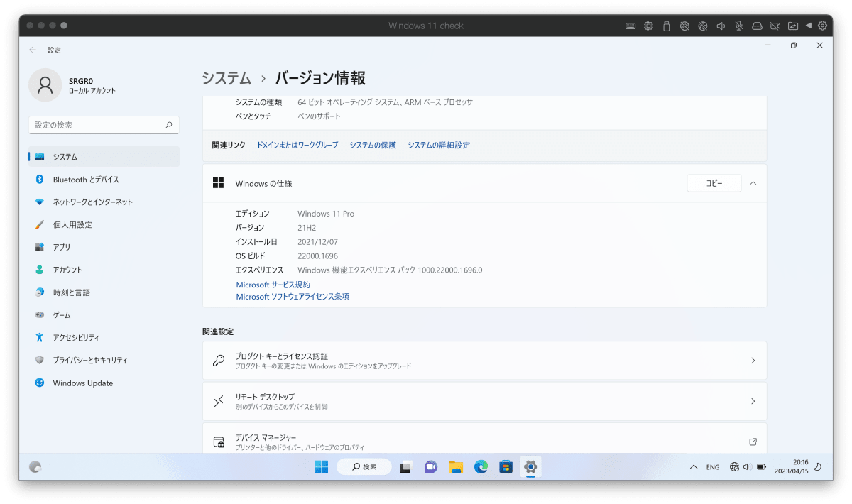Click the network globe icon in system tray
Viewport: 852px width, 504px height.
734,467
